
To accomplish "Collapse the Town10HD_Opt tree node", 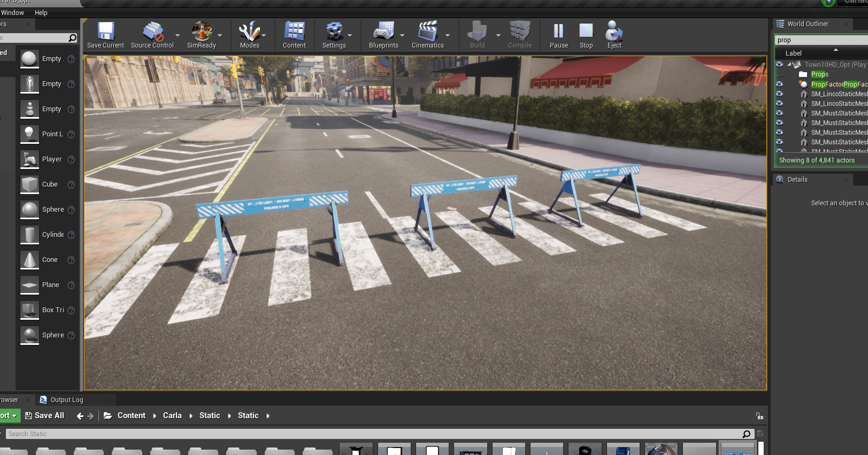I will coord(789,64).
